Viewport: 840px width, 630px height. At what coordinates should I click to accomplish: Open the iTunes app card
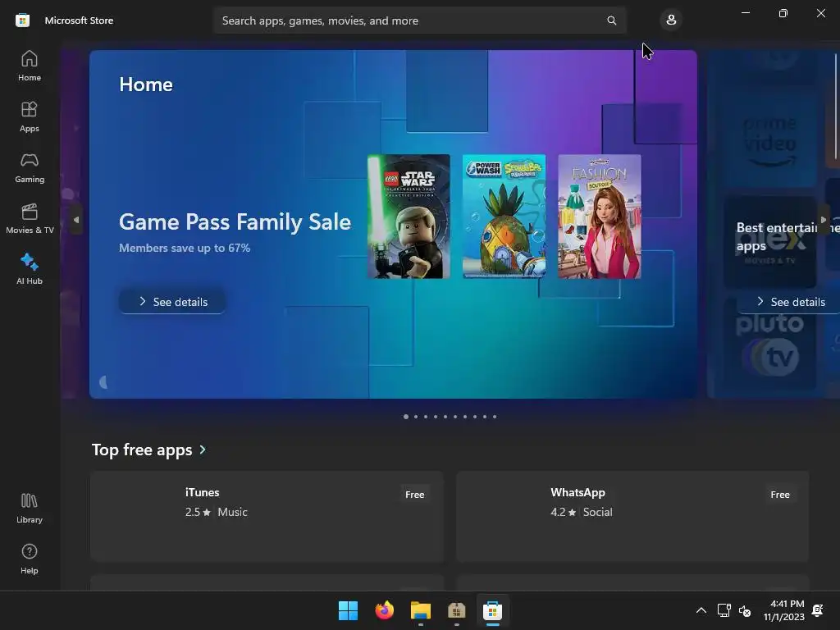pyautogui.click(x=267, y=516)
